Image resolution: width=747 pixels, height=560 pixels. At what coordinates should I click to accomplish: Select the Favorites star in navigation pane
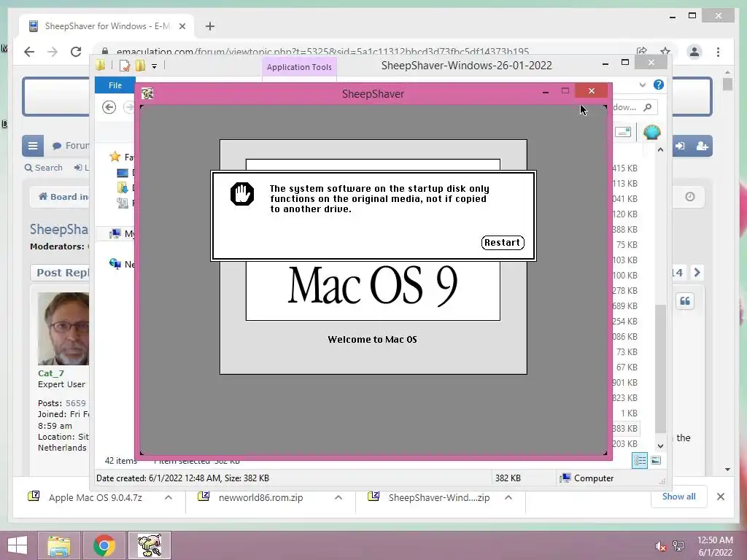pyautogui.click(x=115, y=157)
